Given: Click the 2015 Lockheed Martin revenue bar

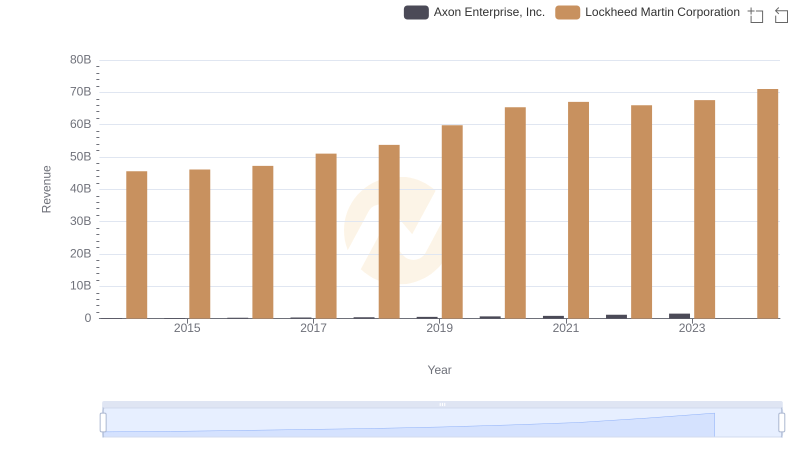Looking at the screenshot, I should click(x=200, y=244).
